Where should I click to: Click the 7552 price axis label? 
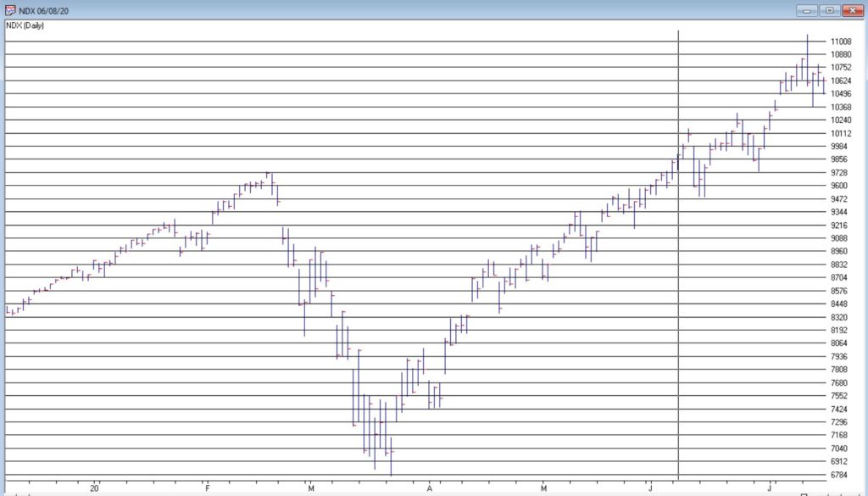coord(841,396)
